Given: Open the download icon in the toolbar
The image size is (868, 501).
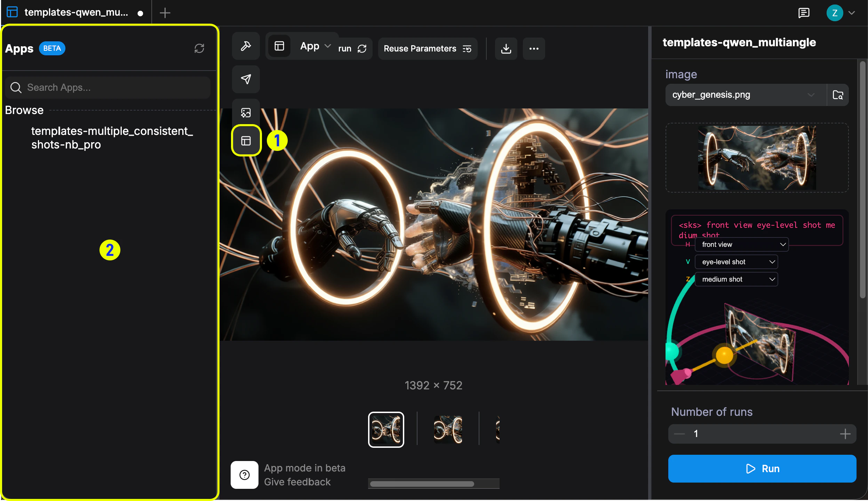Looking at the screenshot, I should coord(505,48).
